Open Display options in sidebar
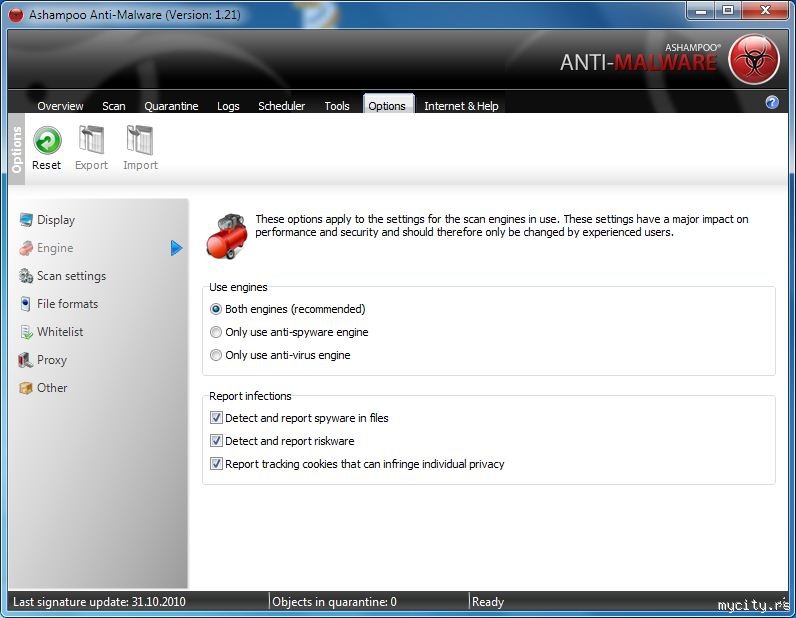Viewport: 796px width, 618px height. click(x=56, y=220)
